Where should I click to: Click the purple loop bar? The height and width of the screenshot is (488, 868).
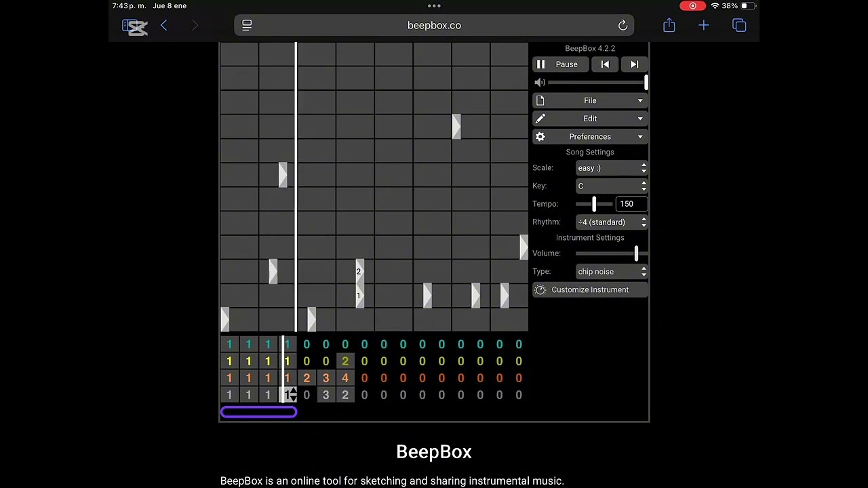[258, 412]
